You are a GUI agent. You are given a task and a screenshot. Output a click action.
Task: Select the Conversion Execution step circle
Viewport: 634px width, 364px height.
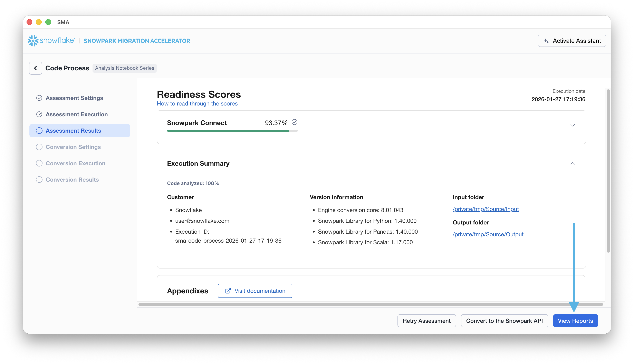(x=39, y=163)
